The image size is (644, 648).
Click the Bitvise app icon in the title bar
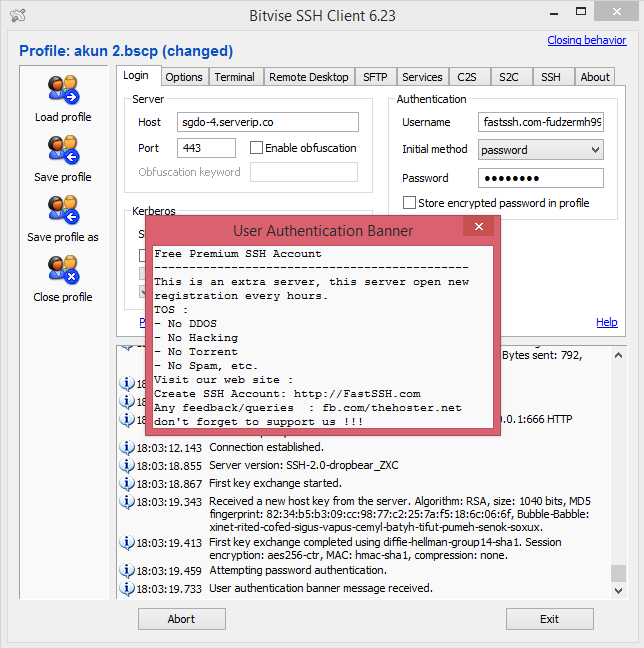18,16
